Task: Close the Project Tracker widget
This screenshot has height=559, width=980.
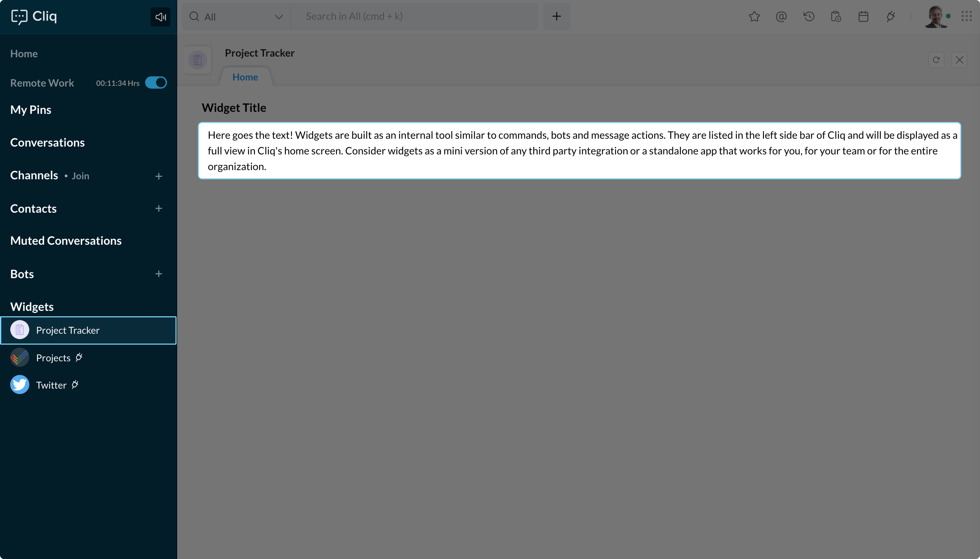Action: (x=959, y=60)
